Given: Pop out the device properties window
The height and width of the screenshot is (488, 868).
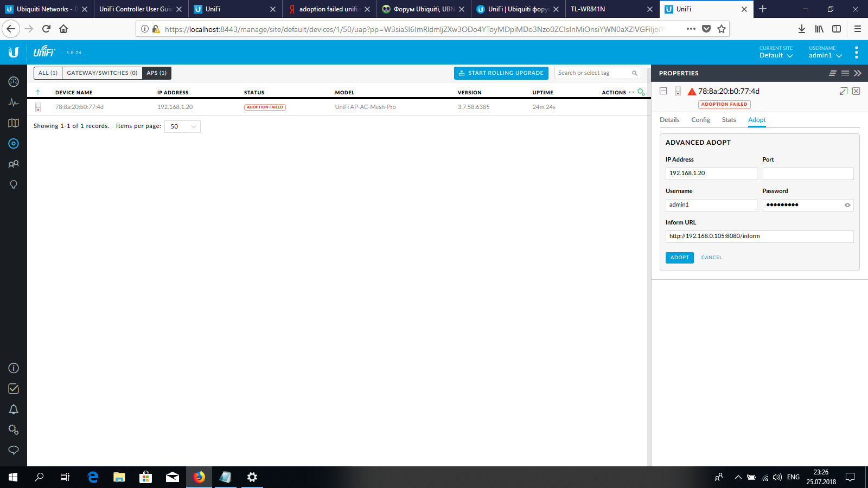Looking at the screenshot, I should pos(844,91).
